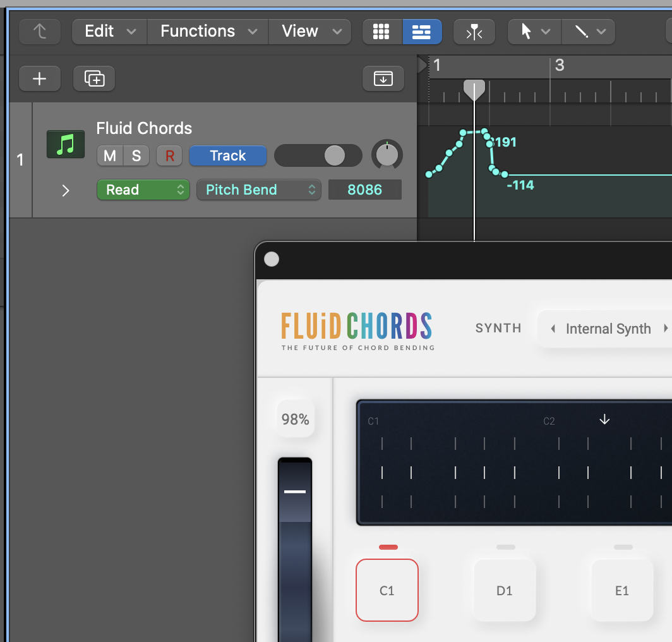Click the indicator above E1 pad
The width and height of the screenshot is (672, 642).
tap(623, 547)
